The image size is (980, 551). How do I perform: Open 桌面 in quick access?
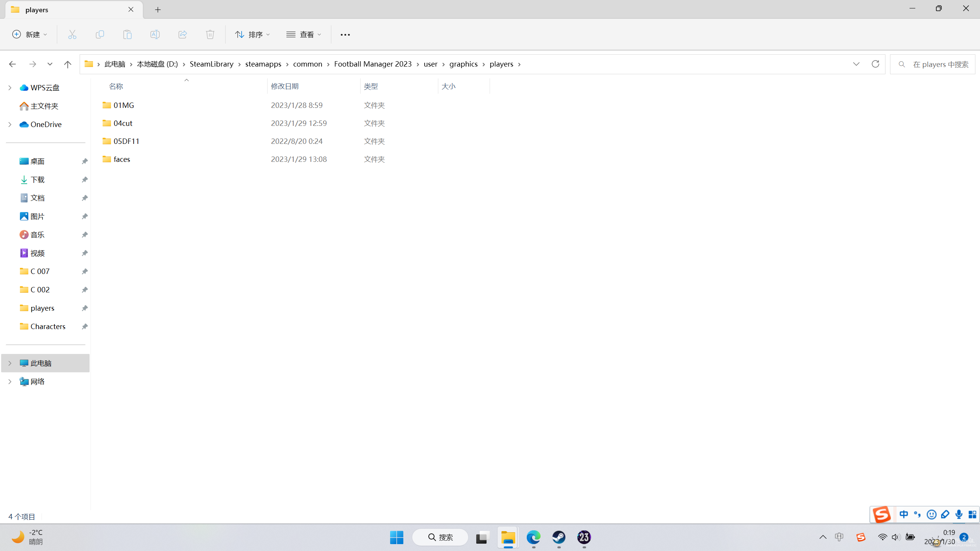coord(38,161)
